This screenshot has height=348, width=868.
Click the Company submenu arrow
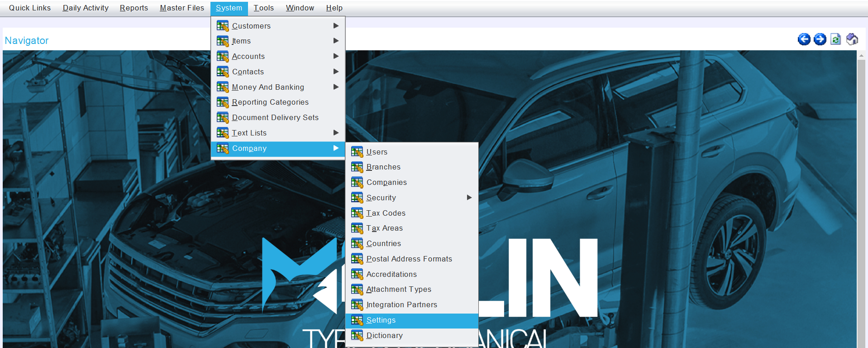[x=336, y=148]
